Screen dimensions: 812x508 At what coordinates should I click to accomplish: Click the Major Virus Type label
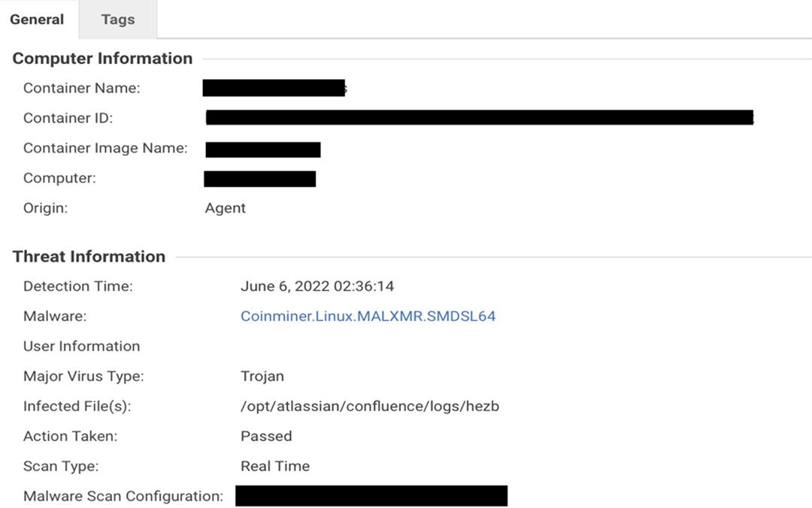pos(83,376)
